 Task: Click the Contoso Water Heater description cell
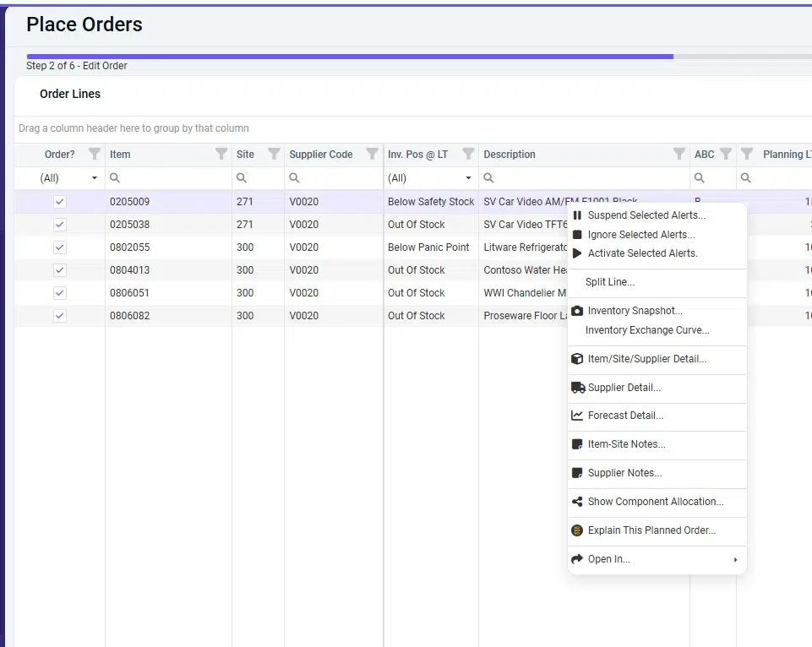(524, 270)
